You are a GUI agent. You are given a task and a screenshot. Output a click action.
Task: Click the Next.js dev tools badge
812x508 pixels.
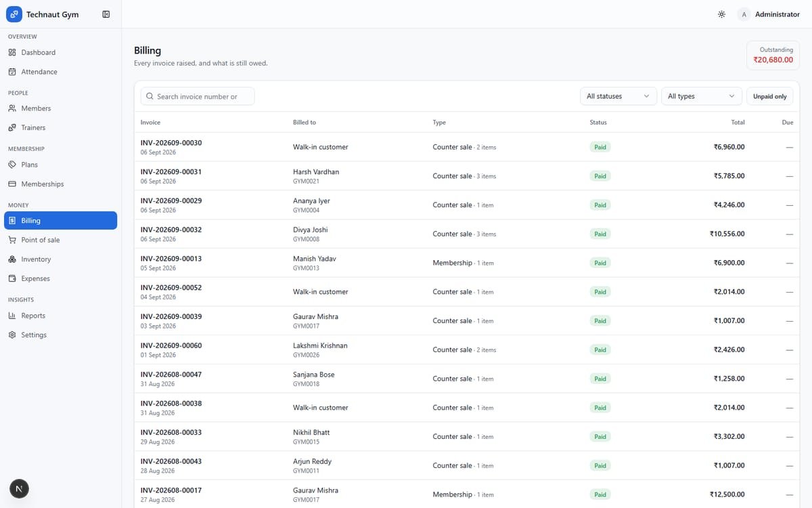[x=19, y=488]
